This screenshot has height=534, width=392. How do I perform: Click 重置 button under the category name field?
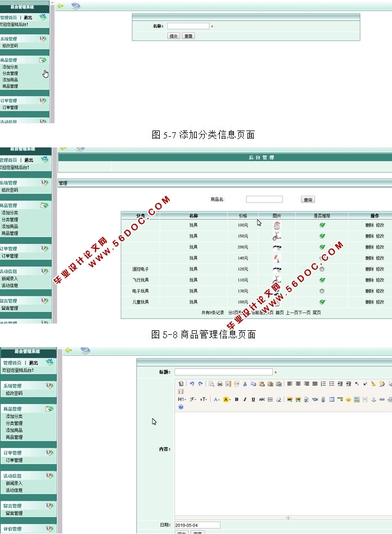(x=188, y=36)
